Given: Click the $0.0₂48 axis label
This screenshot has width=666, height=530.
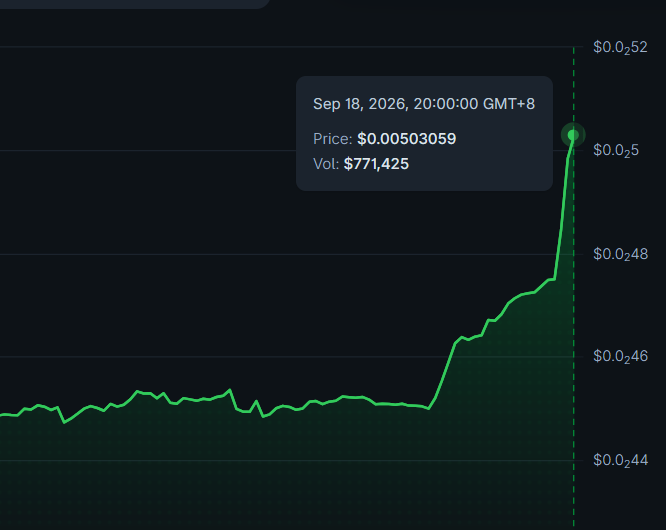Looking at the screenshot, I should 621,254.
